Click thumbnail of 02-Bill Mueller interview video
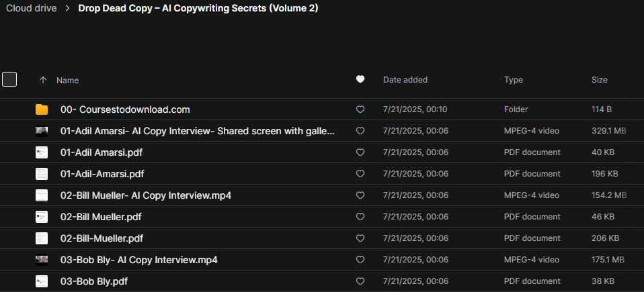Screen dimensions: 644x292 42,195
